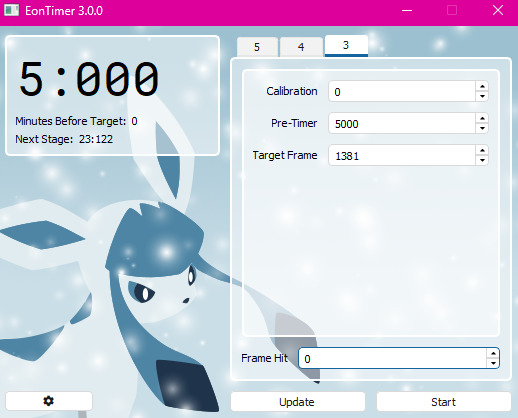Click the Next Stage 23:122 text
Image resolution: width=518 pixels, height=418 pixels.
(64, 139)
